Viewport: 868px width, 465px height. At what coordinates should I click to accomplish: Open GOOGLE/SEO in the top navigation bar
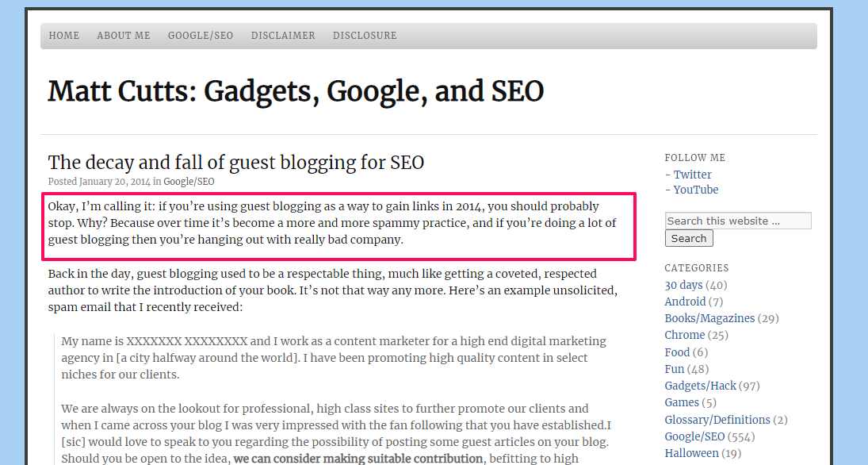click(201, 36)
